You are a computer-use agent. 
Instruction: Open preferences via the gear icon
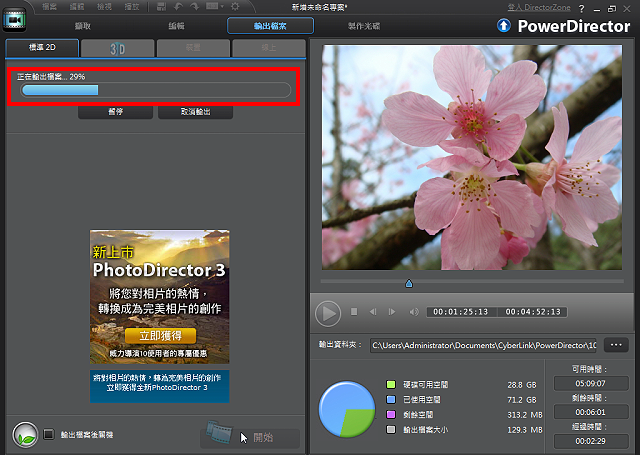(235, 7)
